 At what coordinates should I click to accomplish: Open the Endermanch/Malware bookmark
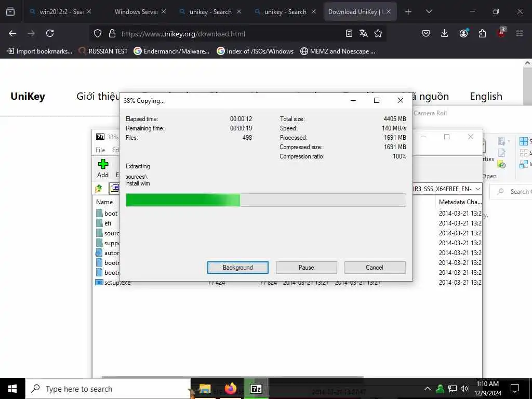[x=171, y=51]
